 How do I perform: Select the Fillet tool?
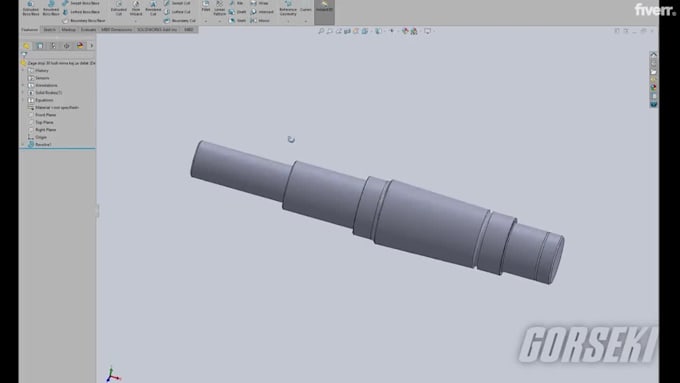(206, 7)
